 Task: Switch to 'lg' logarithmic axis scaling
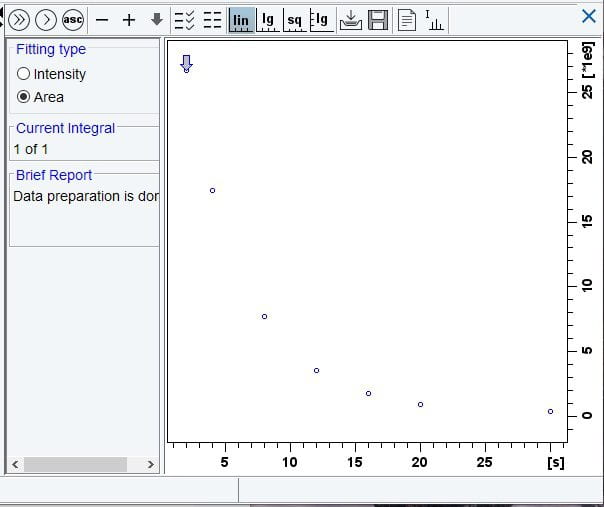268,20
